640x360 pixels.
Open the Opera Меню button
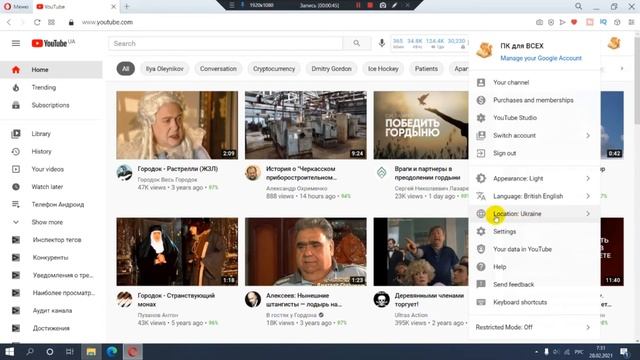(x=16, y=7)
